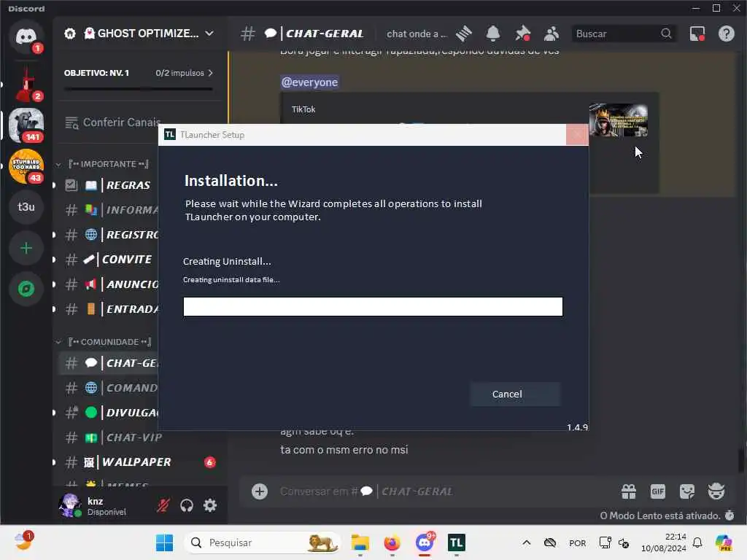Image resolution: width=747 pixels, height=560 pixels.
Task: Click the @everyone mention
Action: tap(309, 82)
